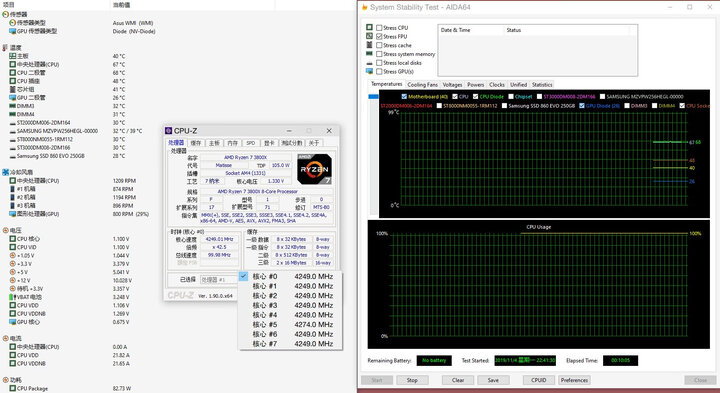Click the drive icon beside Samsung SSD 860 EVO 250GB

point(13,156)
